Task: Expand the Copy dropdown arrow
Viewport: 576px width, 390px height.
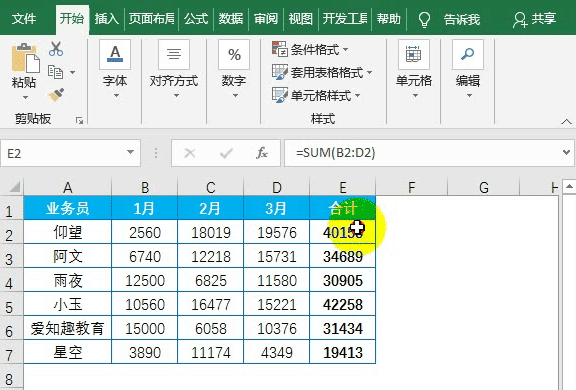Action: pos(72,72)
